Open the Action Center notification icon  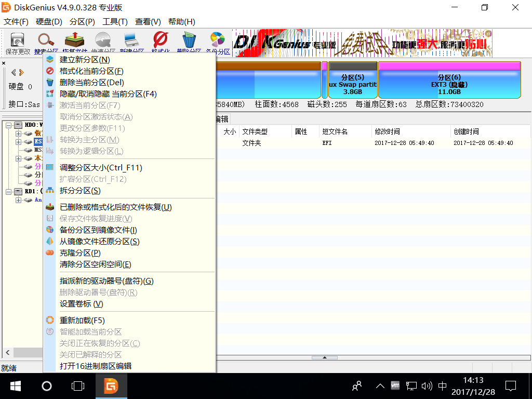(x=511, y=386)
